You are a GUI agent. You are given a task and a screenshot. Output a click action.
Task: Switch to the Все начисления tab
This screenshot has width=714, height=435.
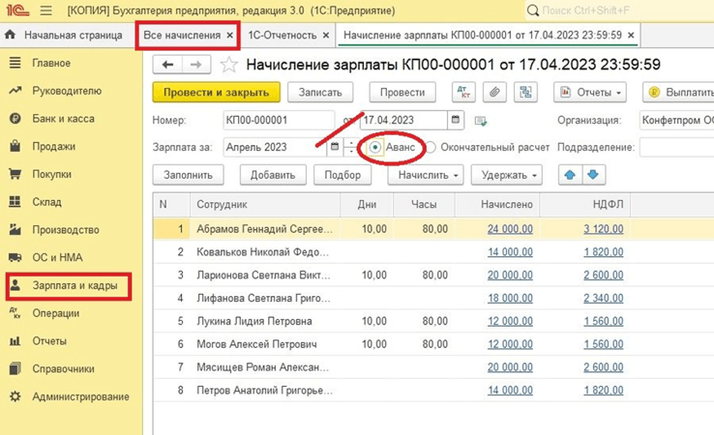pyautogui.click(x=180, y=35)
